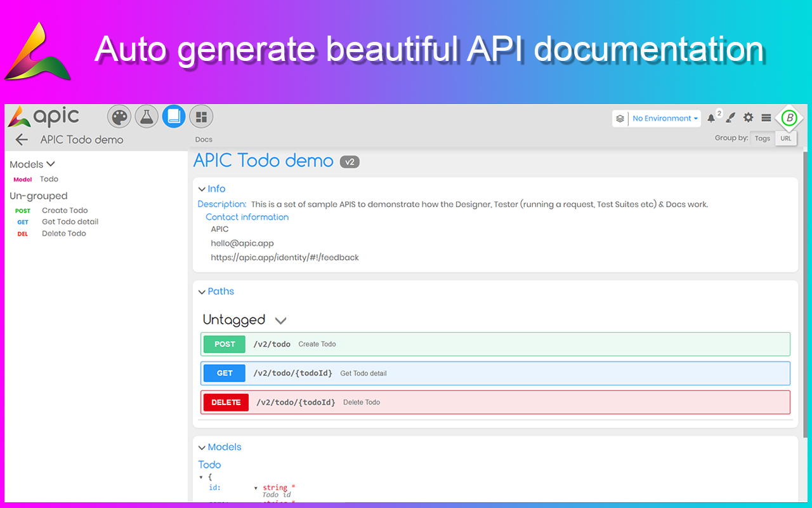Click the apic logo

[44, 117]
